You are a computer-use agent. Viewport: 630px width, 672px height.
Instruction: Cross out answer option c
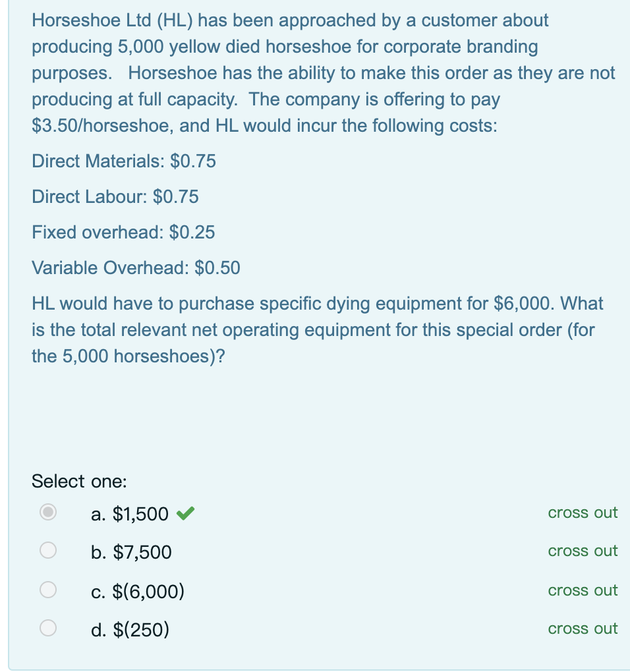pyautogui.click(x=583, y=590)
